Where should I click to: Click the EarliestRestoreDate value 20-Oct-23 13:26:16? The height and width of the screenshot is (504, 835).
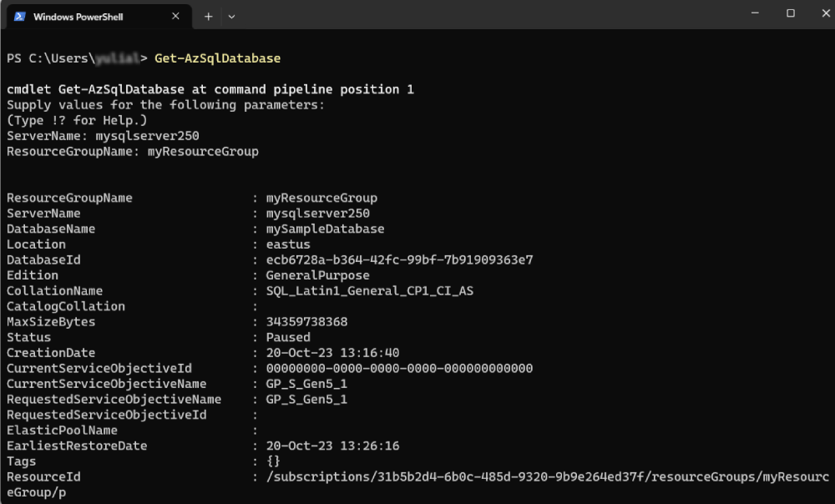click(x=333, y=446)
